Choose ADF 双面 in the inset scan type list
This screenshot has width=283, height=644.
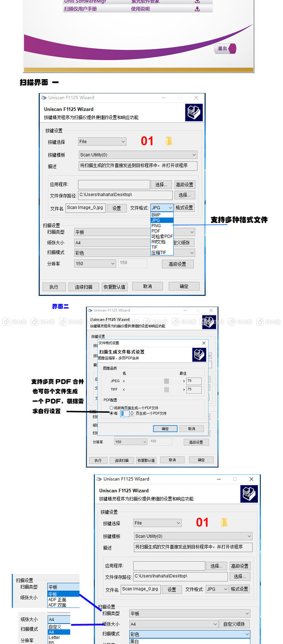tap(63, 605)
